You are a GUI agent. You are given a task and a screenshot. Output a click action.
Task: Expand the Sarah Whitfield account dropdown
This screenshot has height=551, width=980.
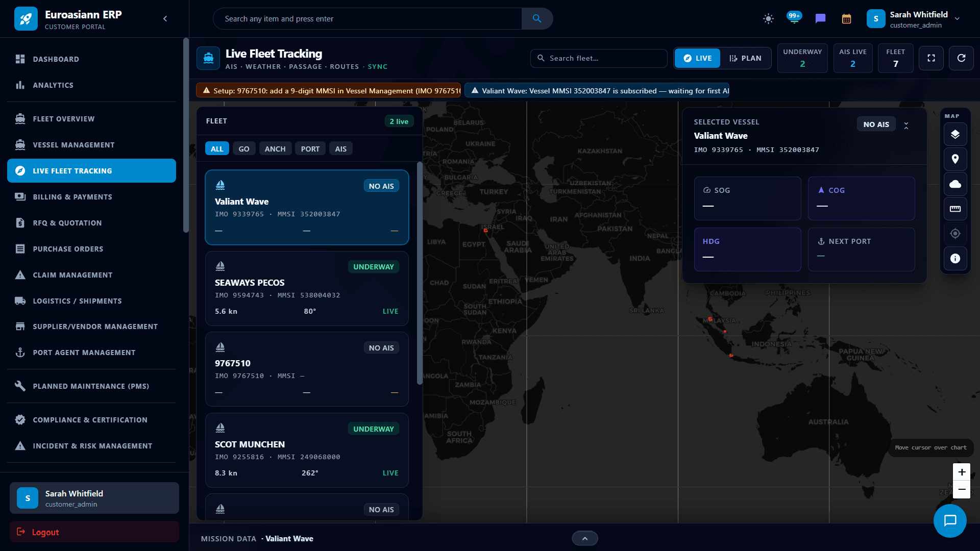[957, 18]
